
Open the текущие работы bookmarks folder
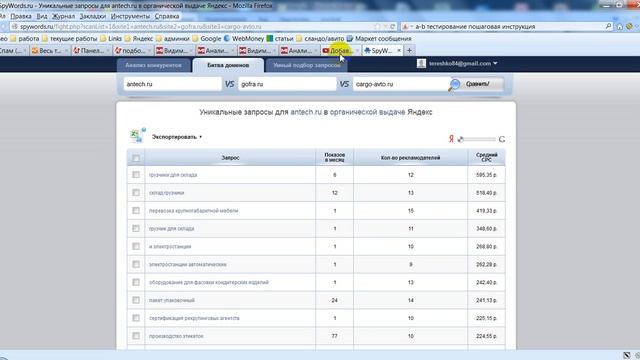tap(70, 38)
